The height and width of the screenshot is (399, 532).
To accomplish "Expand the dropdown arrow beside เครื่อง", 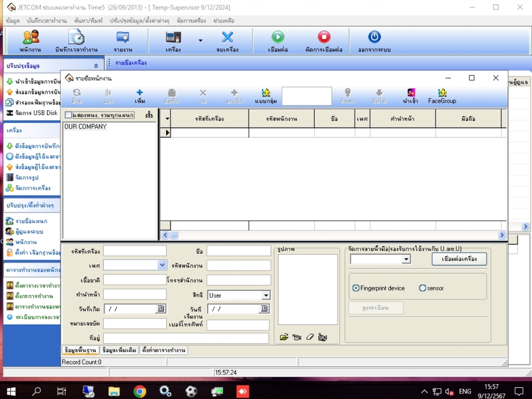I will point(200,40).
